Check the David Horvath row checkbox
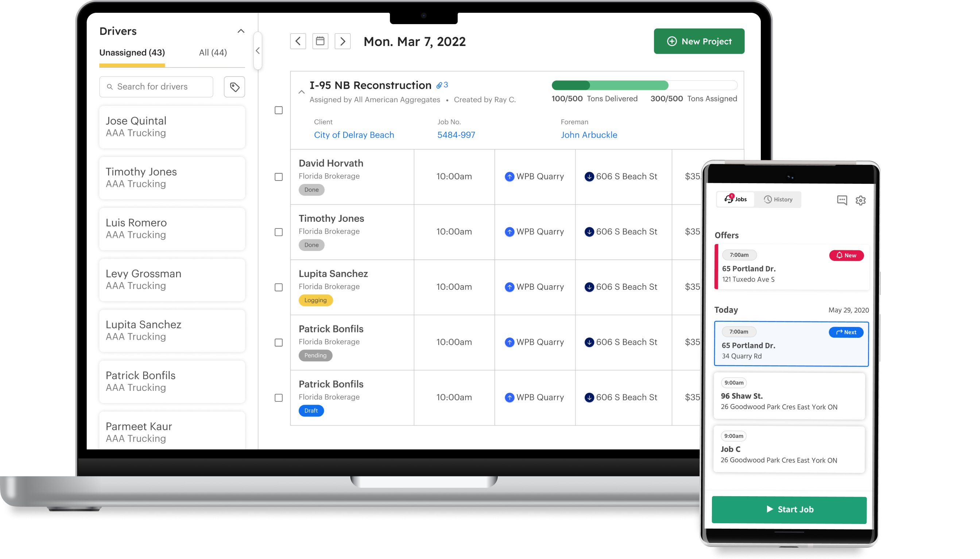Image resolution: width=980 pixels, height=559 pixels. pos(279,177)
